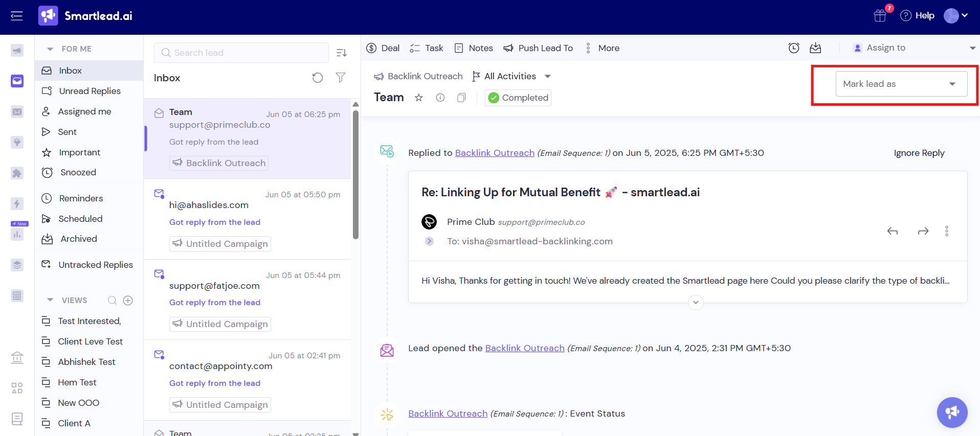Open Notes for the lead
This screenshot has height=436, width=980.
(x=474, y=48)
